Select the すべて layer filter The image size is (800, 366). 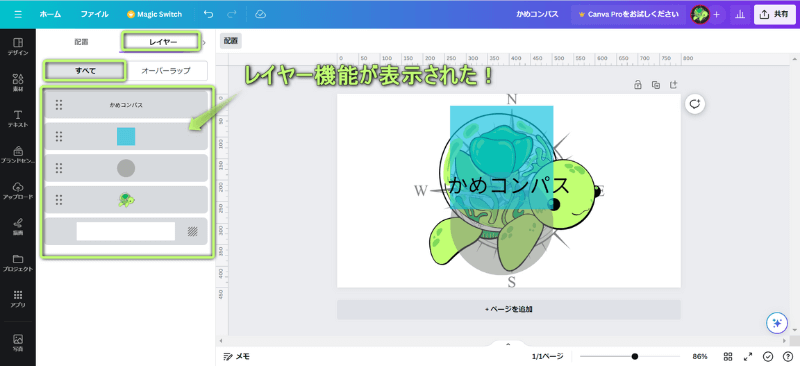[85, 71]
